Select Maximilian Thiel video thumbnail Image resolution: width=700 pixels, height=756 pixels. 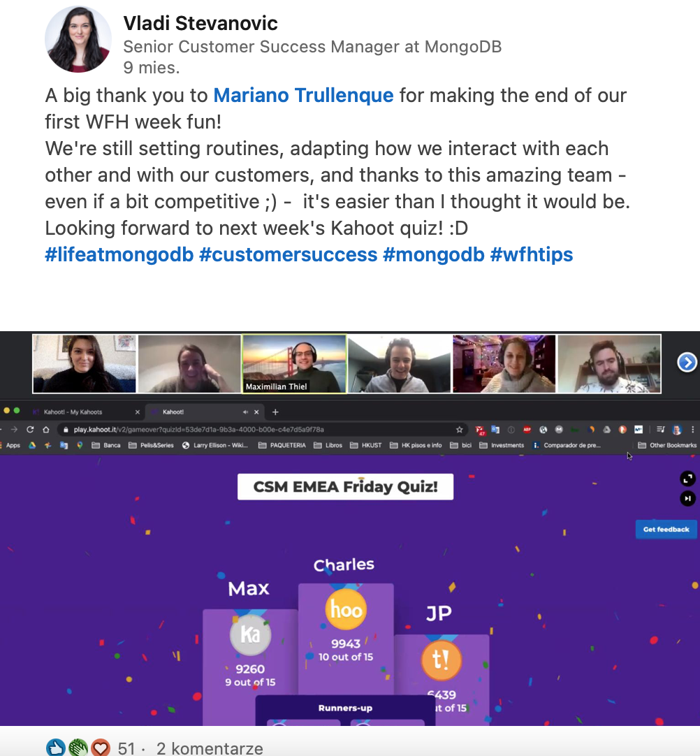click(x=294, y=364)
